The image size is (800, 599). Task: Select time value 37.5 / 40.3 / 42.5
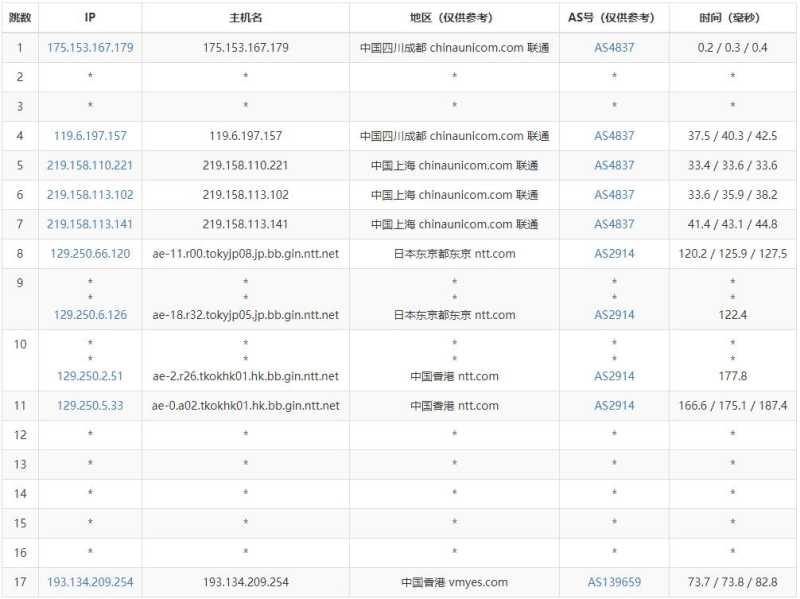click(x=733, y=136)
